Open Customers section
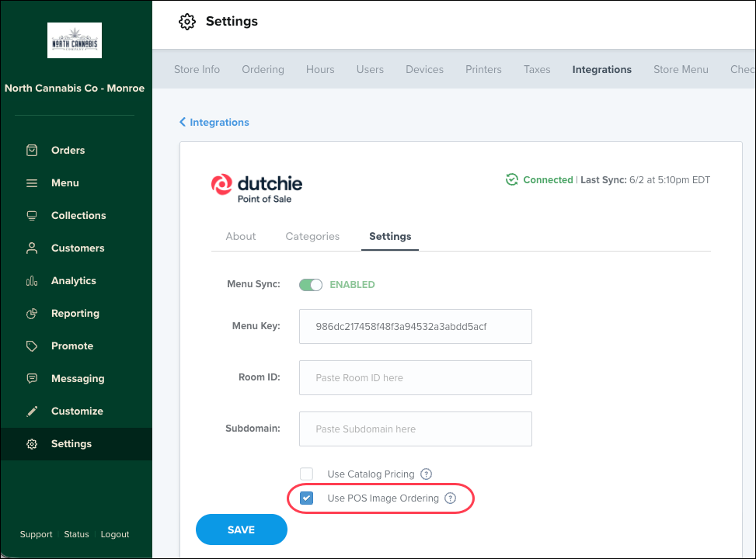The width and height of the screenshot is (756, 559). pos(78,248)
